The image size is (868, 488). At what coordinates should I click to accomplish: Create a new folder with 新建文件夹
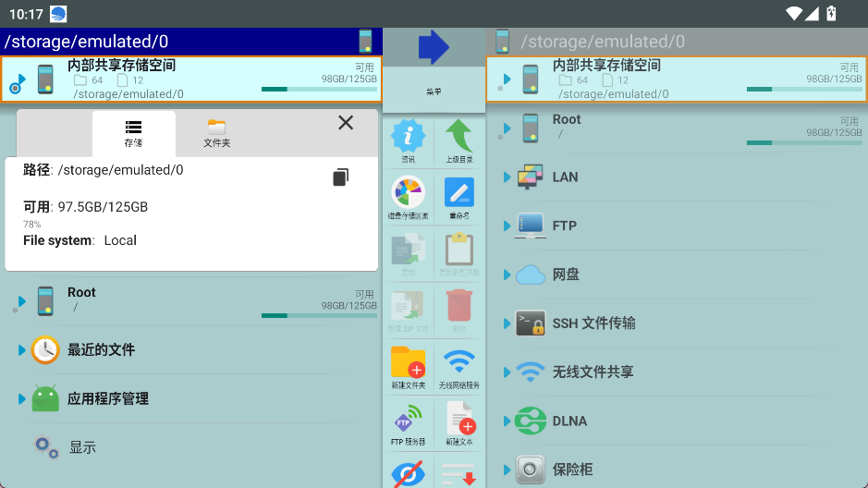click(408, 365)
